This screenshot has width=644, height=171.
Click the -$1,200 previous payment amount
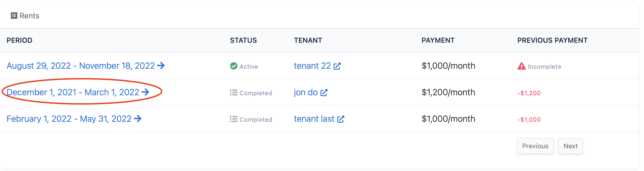click(529, 93)
